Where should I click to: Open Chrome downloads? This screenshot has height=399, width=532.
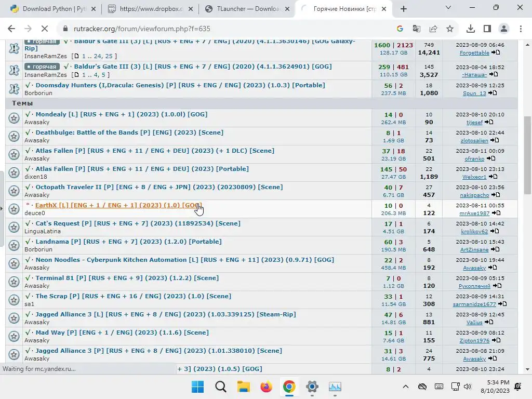(x=471, y=29)
